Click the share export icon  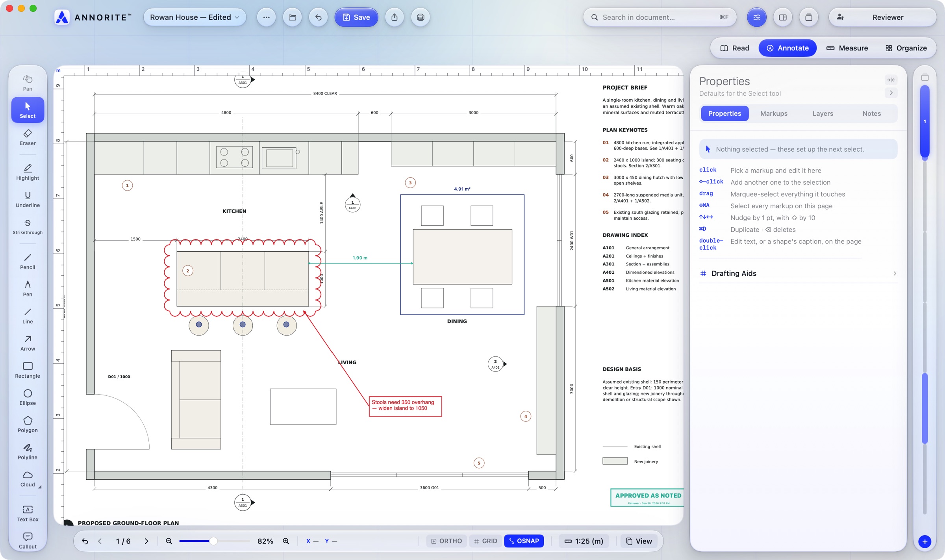pyautogui.click(x=394, y=17)
